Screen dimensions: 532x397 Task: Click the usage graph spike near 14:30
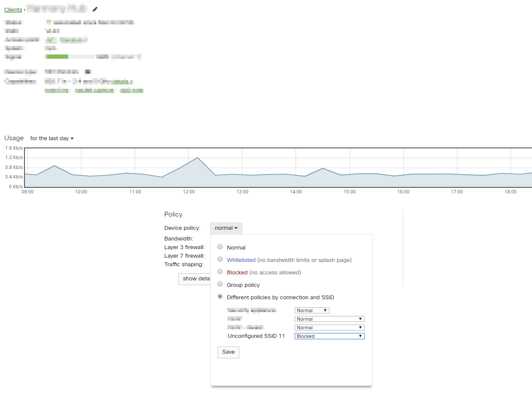[323, 168]
